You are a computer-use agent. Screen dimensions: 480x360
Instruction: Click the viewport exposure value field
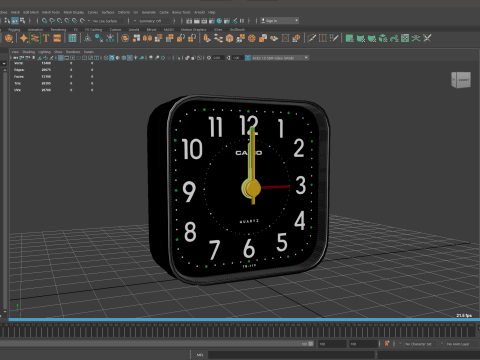[x=217, y=58]
